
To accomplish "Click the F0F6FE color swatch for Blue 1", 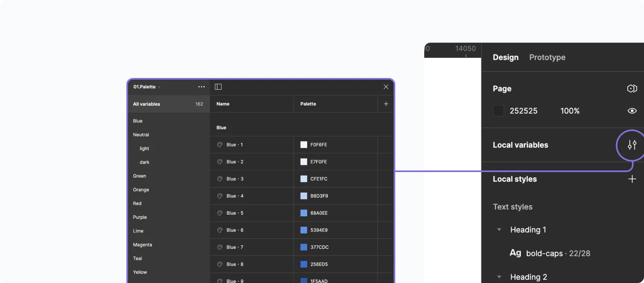I will 304,145.
